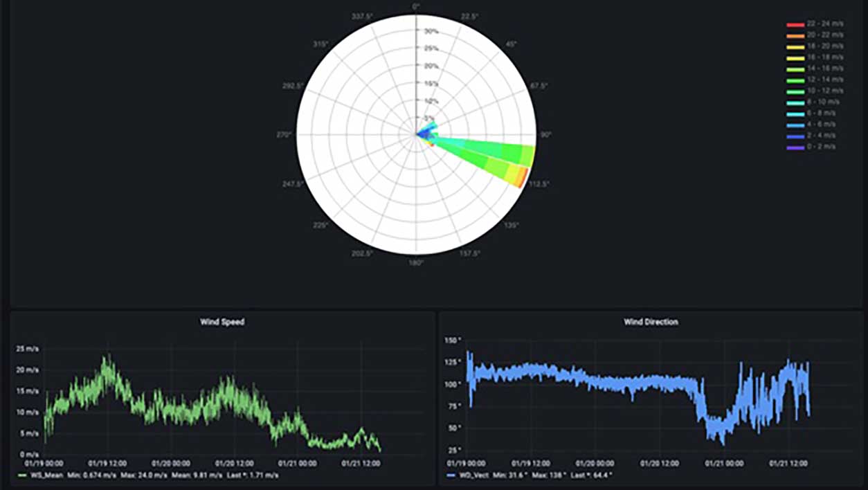Open the Wind Speed panel title menu
This screenshot has width=868, height=490.
point(222,322)
